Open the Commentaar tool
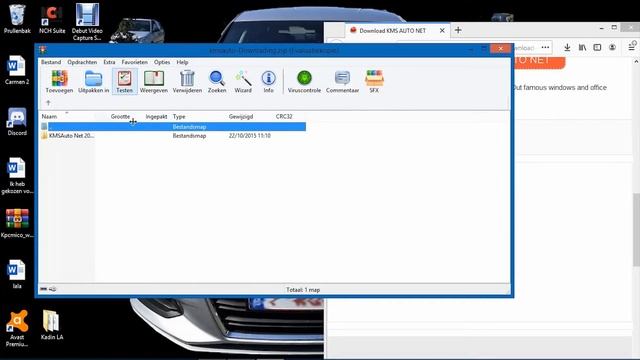 tap(342, 81)
